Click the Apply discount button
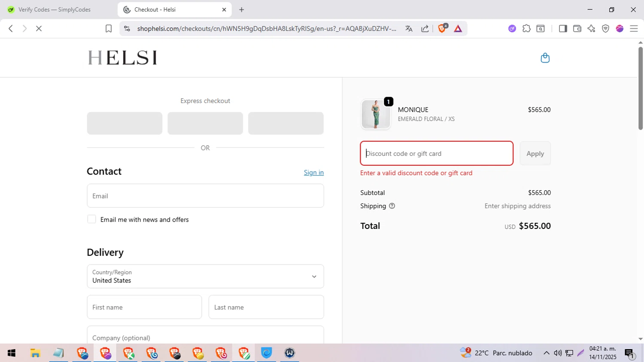 tap(535, 153)
